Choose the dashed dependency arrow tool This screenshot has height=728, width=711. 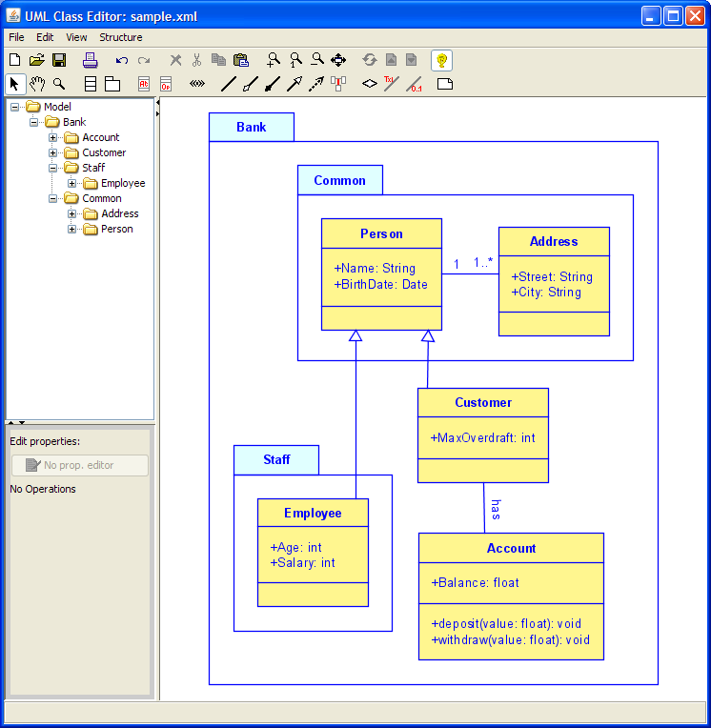point(315,84)
